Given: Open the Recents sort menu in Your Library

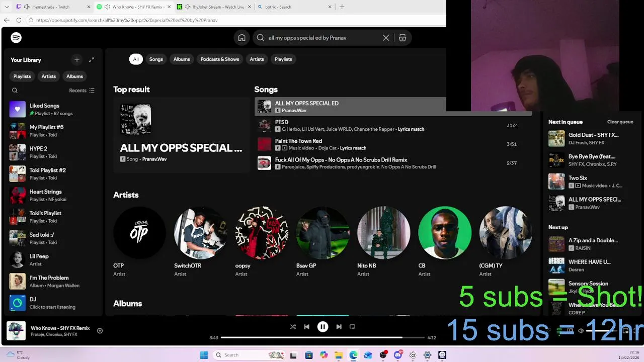Looking at the screenshot, I should tap(82, 90).
